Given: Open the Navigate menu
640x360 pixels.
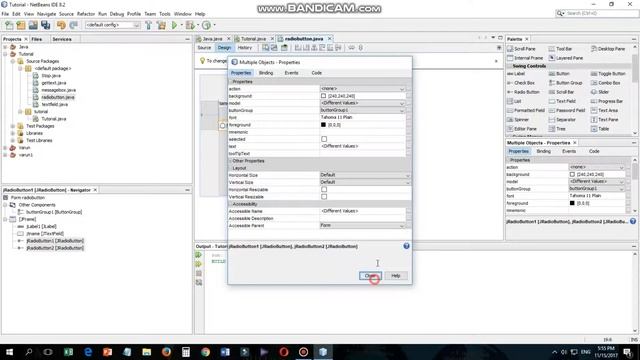Looking at the screenshot, I should pyautogui.click(x=46, y=14).
